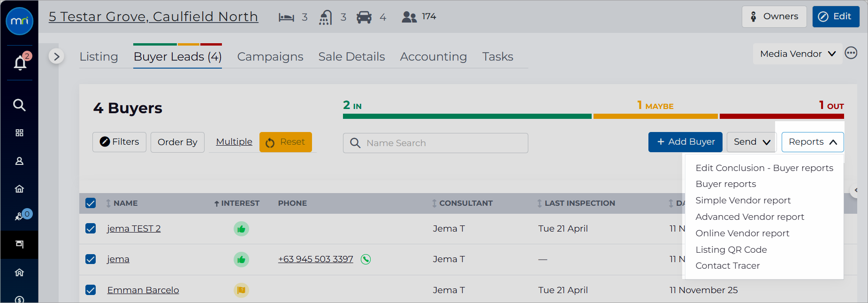
Task: Click the search magnifier in Name Search
Action: click(355, 143)
